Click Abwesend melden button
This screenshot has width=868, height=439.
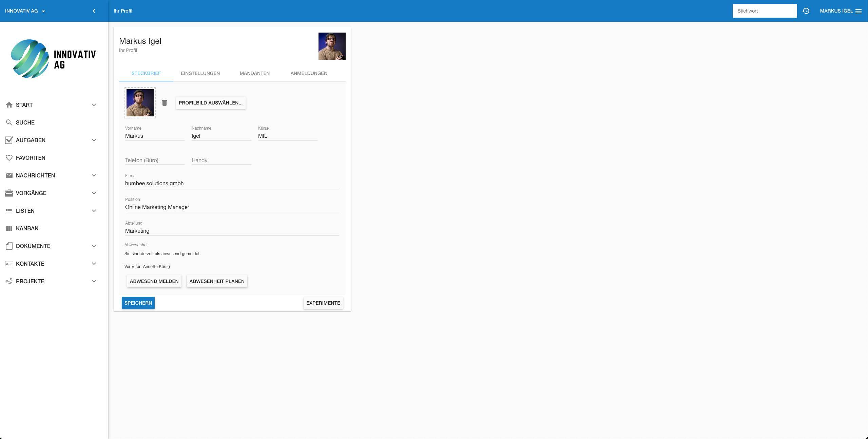click(x=154, y=281)
